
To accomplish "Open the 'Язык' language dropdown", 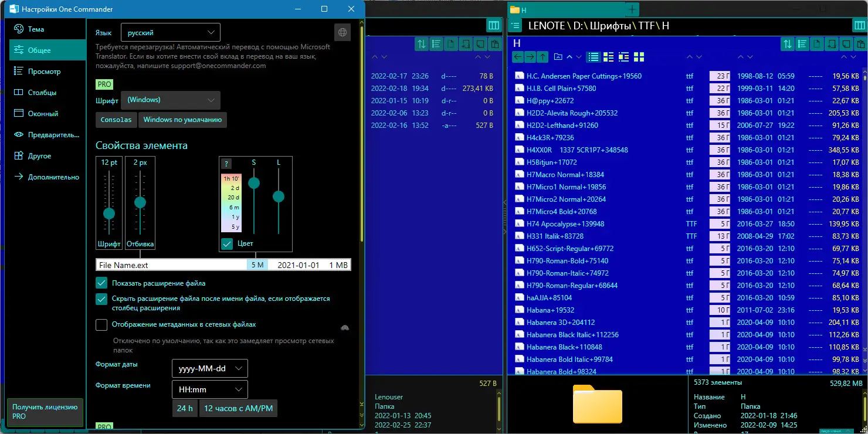I will (170, 33).
